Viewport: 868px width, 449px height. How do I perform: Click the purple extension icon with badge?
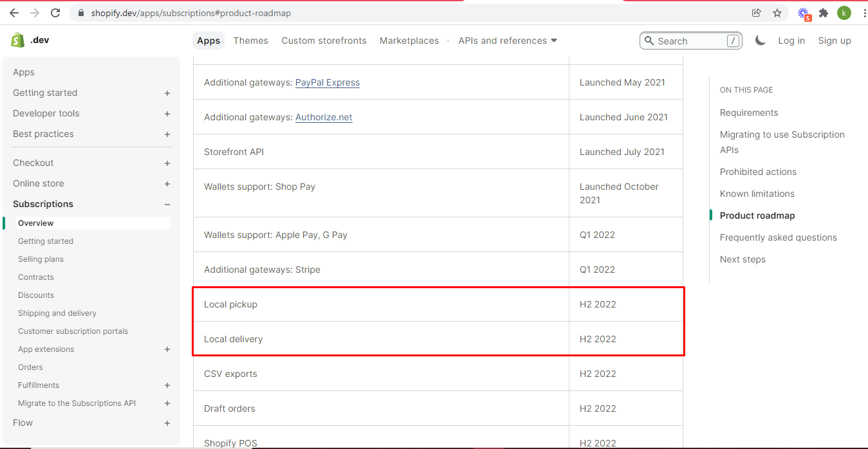click(803, 13)
